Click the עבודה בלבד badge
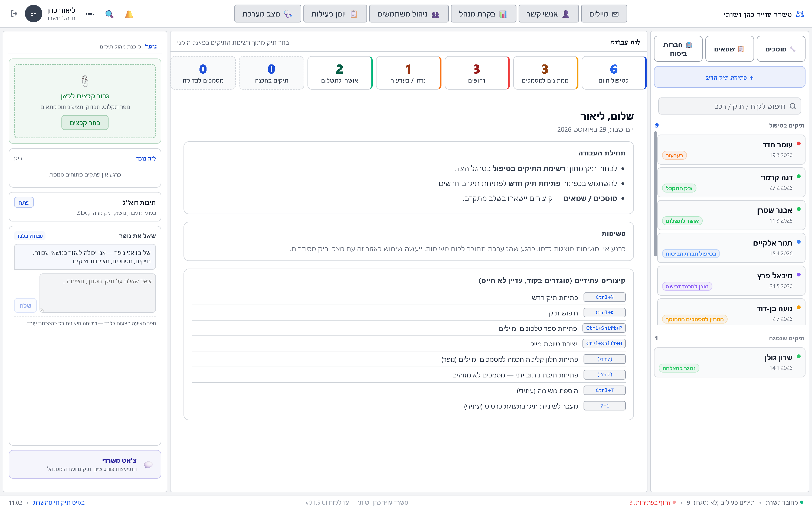 point(30,236)
